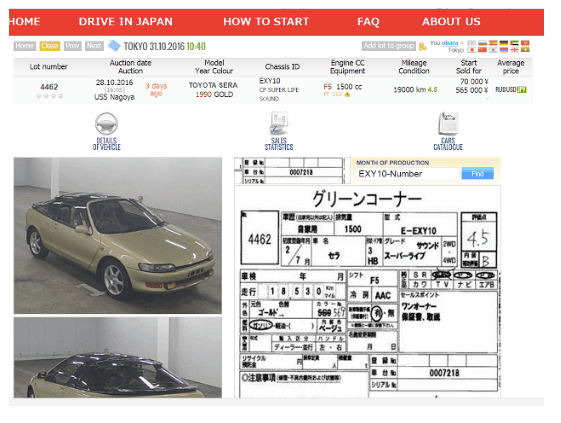Click the gold coins icon
The width and height of the screenshot is (561, 423).
point(423,46)
